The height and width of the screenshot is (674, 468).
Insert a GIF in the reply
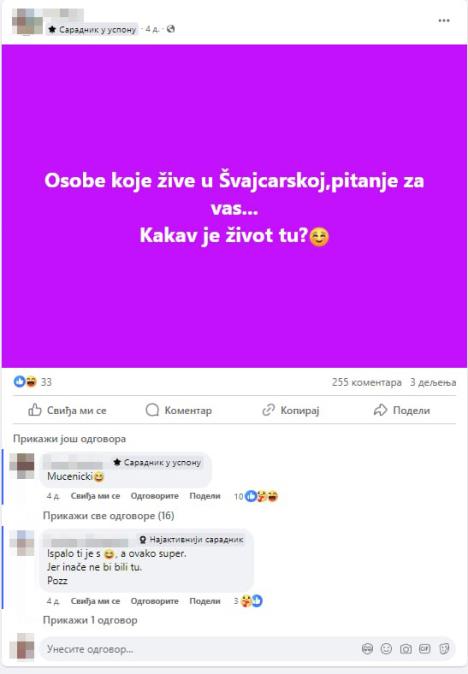coord(425,649)
